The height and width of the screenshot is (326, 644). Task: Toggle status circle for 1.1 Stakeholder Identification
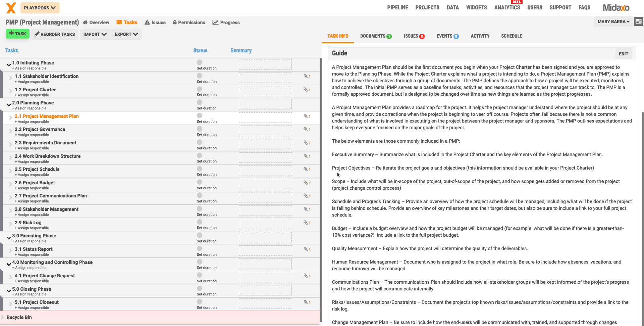click(x=200, y=76)
